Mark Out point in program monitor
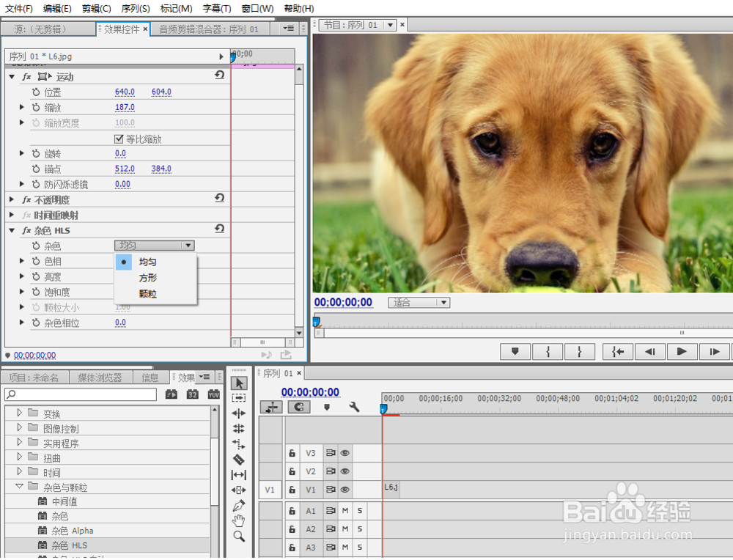The width and height of the screenshot is (733, 560). (580, 352)
